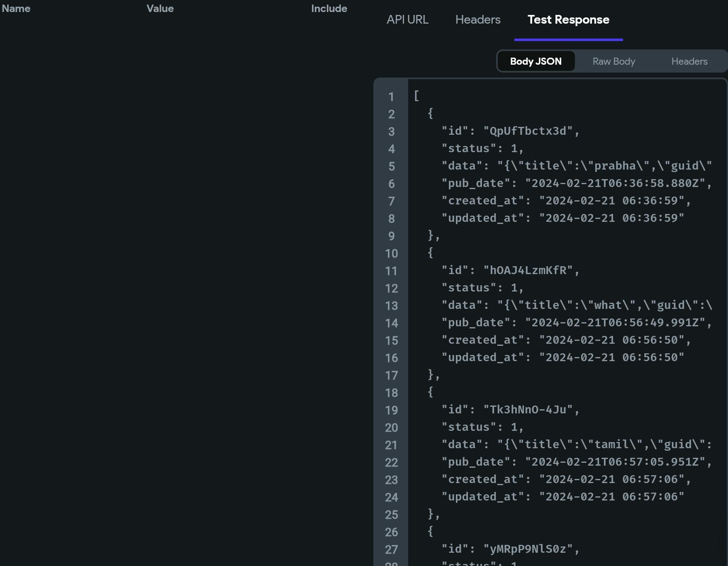Click pub_date value 2024-02-21T06:36:58.880Z
This screenshot has height=566, width=728.
(x=615, y=183)
